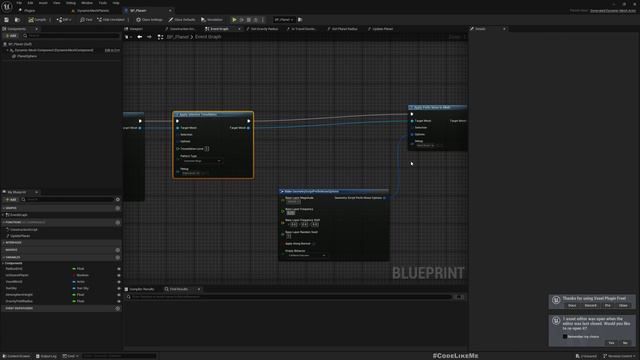
Task: Navigate forward in graph history
Action: (x=149, y=37)
